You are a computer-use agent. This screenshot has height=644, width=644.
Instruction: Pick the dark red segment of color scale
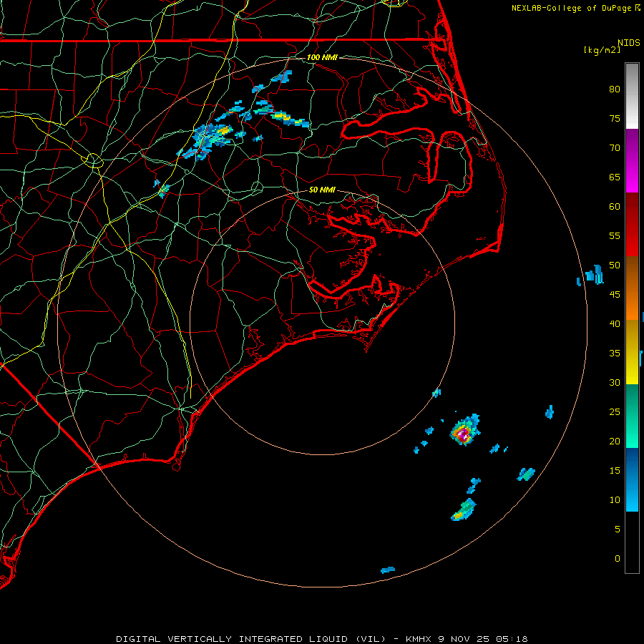tap(632, 225)
